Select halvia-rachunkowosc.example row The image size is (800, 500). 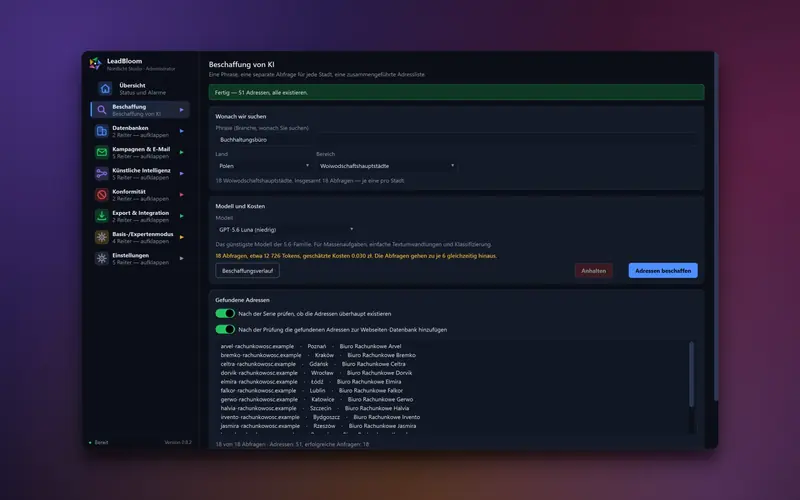pyautogui.click(x=314, y=408)
